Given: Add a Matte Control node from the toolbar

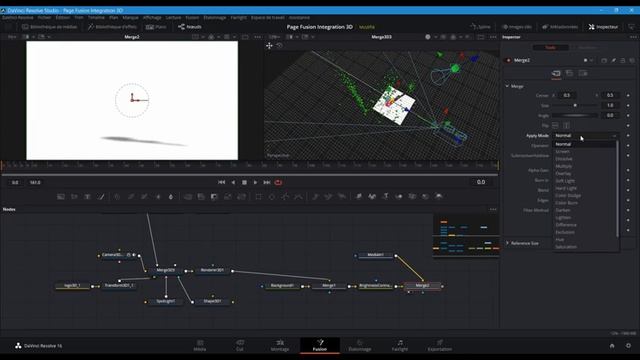Looking at the screenshot, I should (214, 197).
